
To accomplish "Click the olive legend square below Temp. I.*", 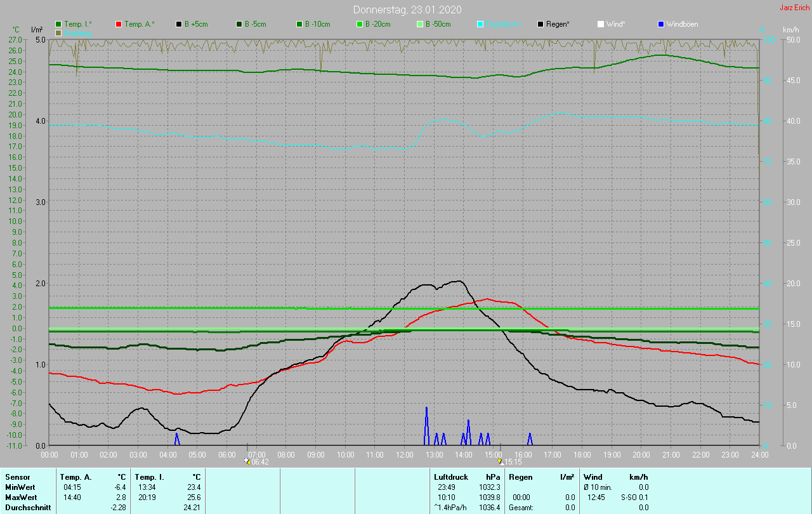I will point(58,32).
